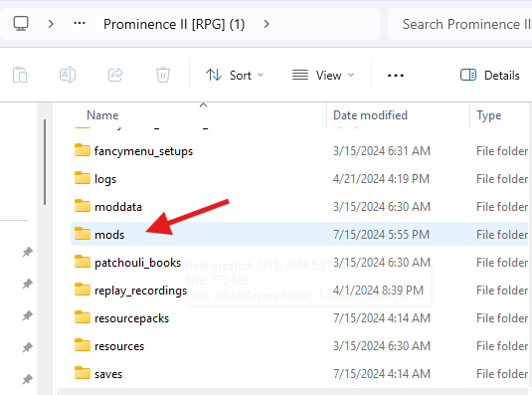Sort by the Name column header
The image size is (532, 395).
coord(102,115)
